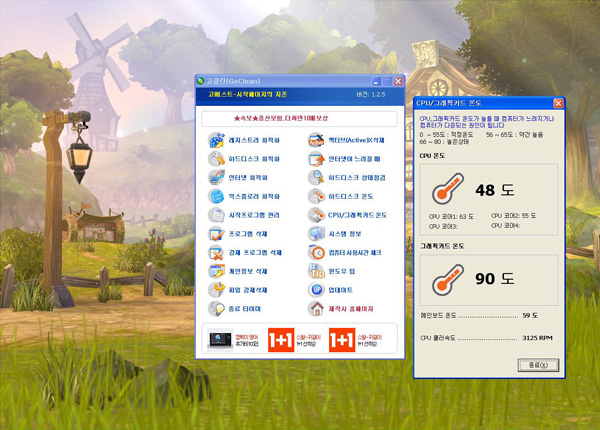
Task: Select the '48 도' CPU temperature value
Action: coord(495,190)
